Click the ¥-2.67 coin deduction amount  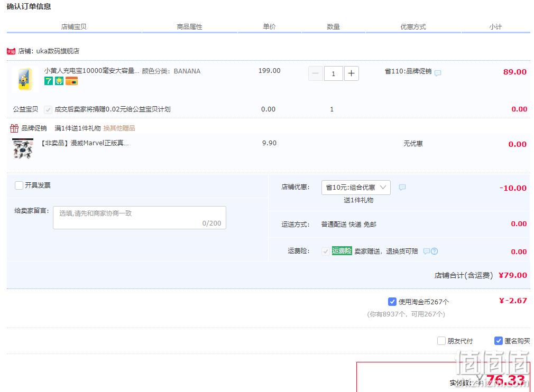pyautogui.click(x=513, y=301)
